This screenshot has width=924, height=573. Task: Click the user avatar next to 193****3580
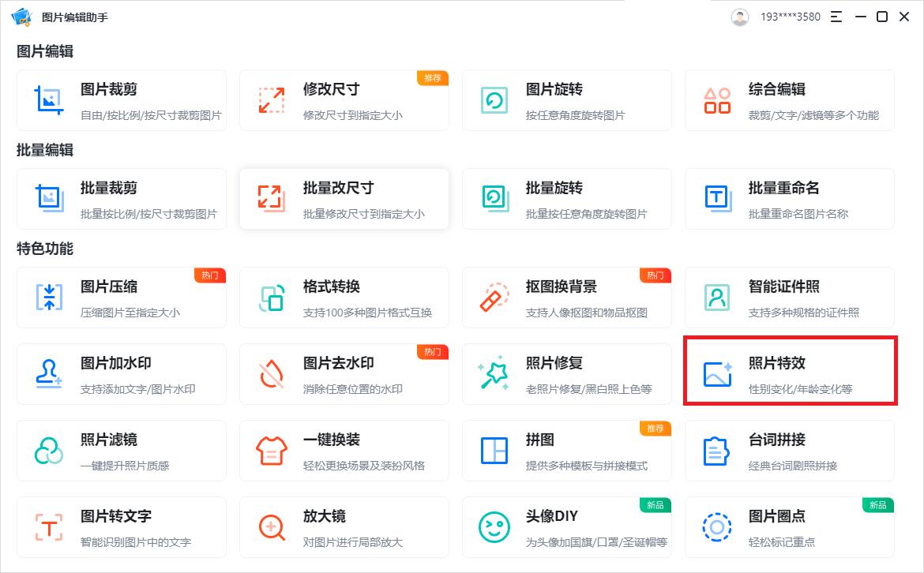coord(739,16)
